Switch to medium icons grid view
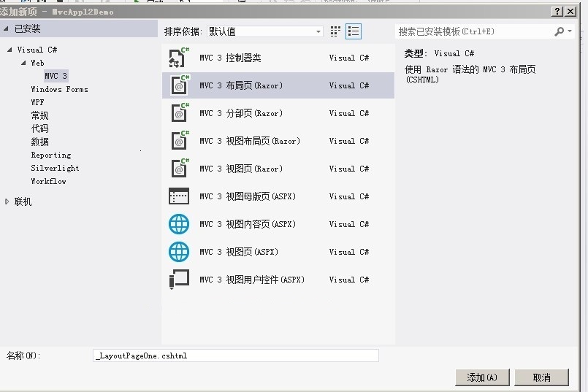The image size is (588, 392). pos(336,31)
